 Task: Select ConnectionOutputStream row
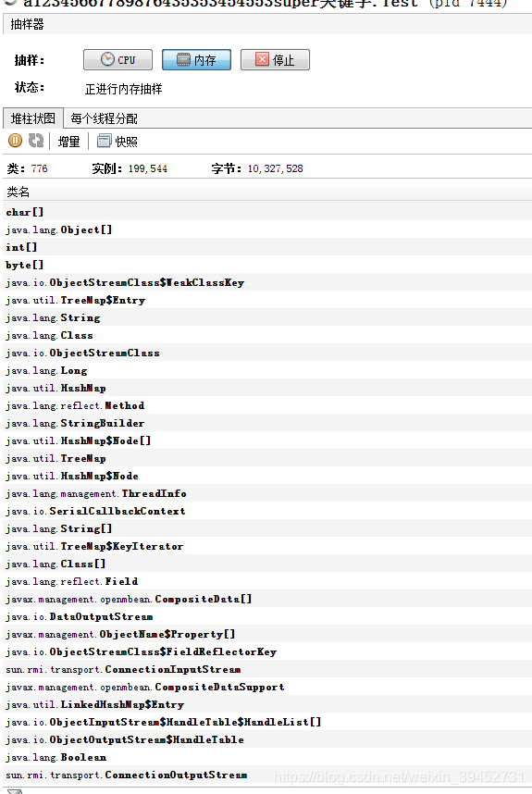tap(267, 775)
